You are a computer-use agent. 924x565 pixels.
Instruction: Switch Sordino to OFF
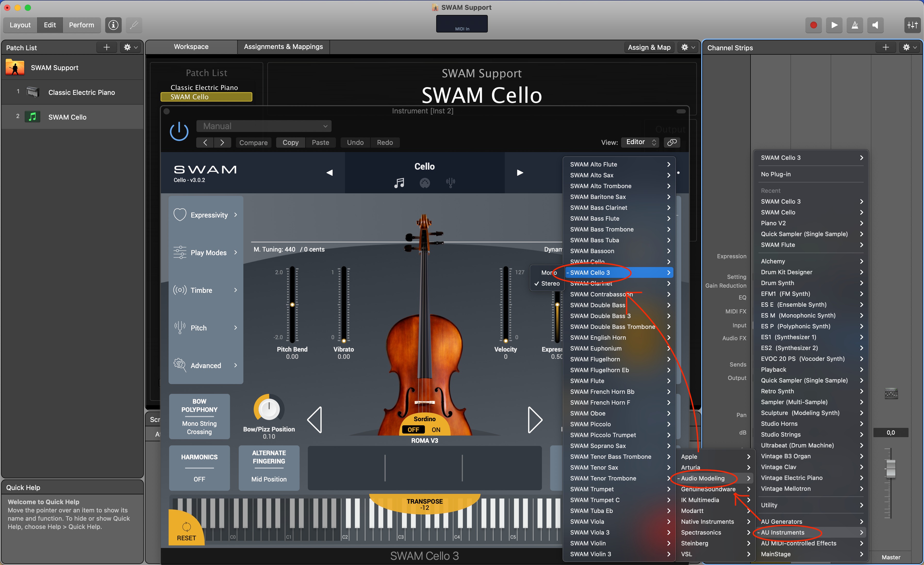coord(413,430)
